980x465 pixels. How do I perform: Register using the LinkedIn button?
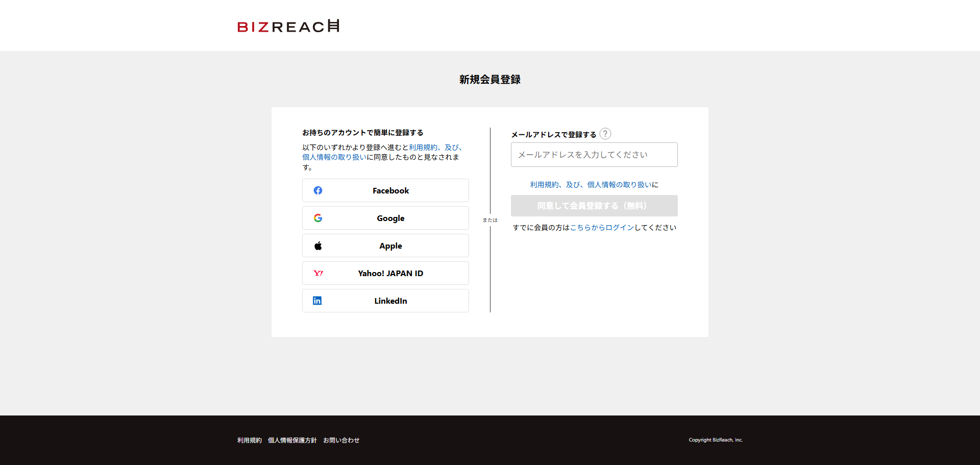tap(385, 301)
